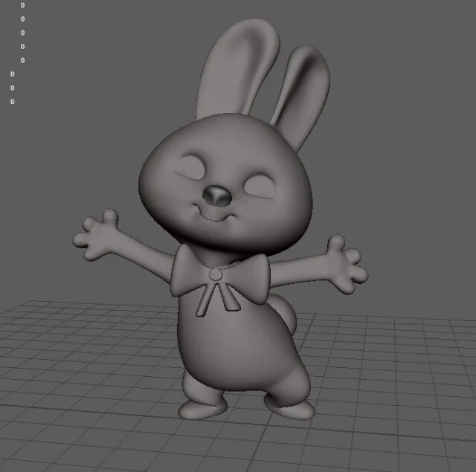The height and width of the screenshot is (472, 476).
Task: Click the bunny model's nose
Action: (217, 196)
